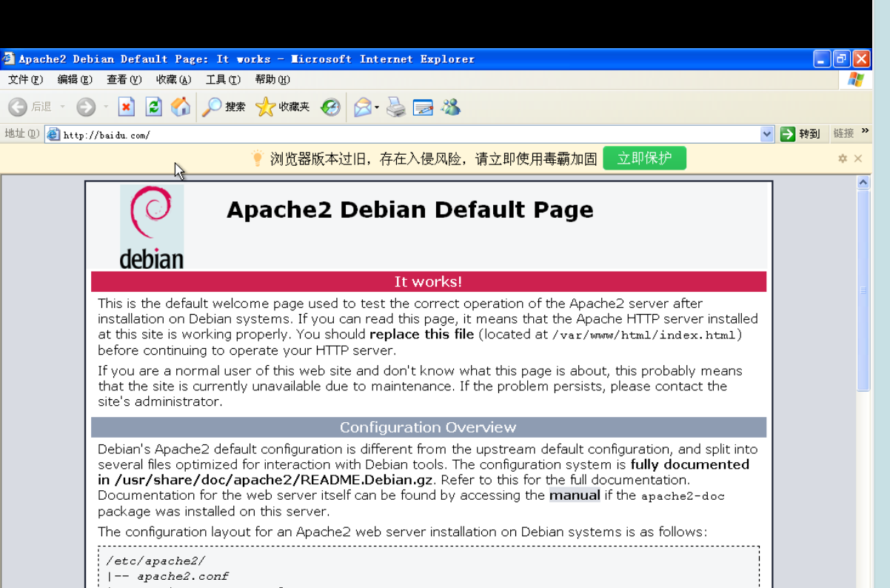Screen dimensions: 890x588
Task: Open the Search (搜索) magnifier button
Action: coord(224,107)
